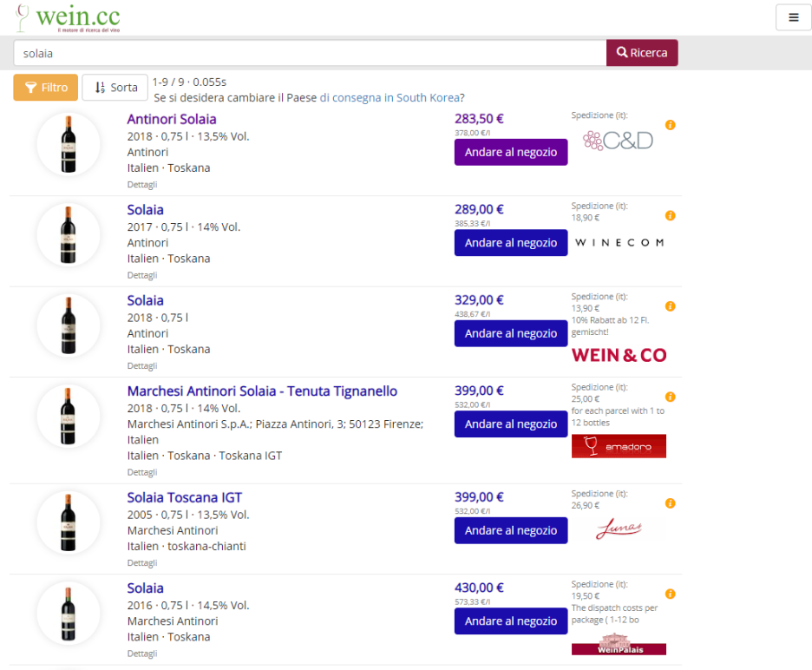Click bottle thumbnail of Solaia 2016
This screenshot has width=812, height=670.
69,613
